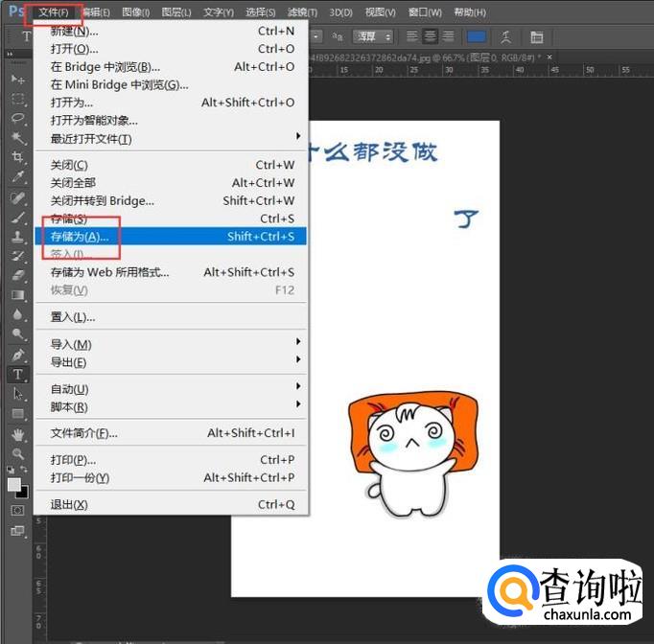Select the Pen tool
Viewport: 654px width, 644px height.
(17, 355)
